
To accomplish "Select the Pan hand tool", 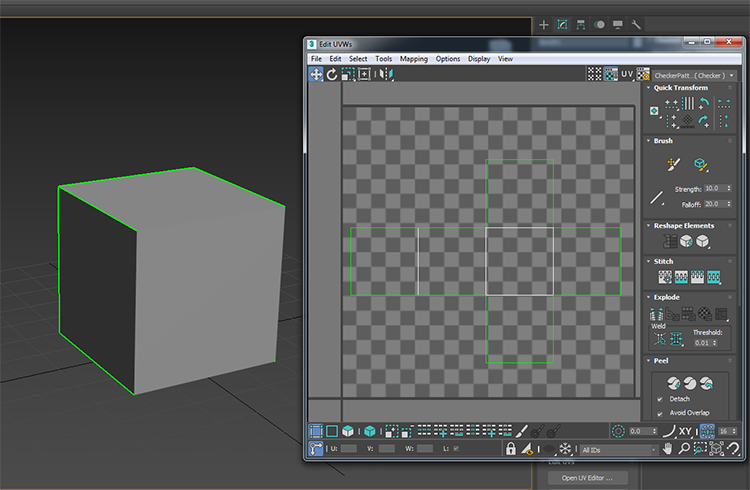I will pyautogui.click(x=668, y=449).
